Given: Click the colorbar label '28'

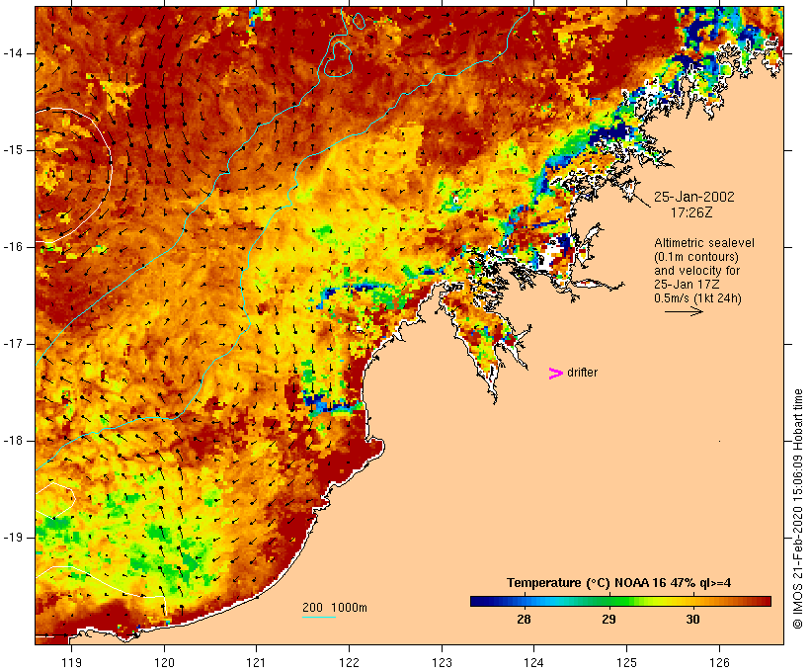Looking at the screenshot, I should point(524,620).
